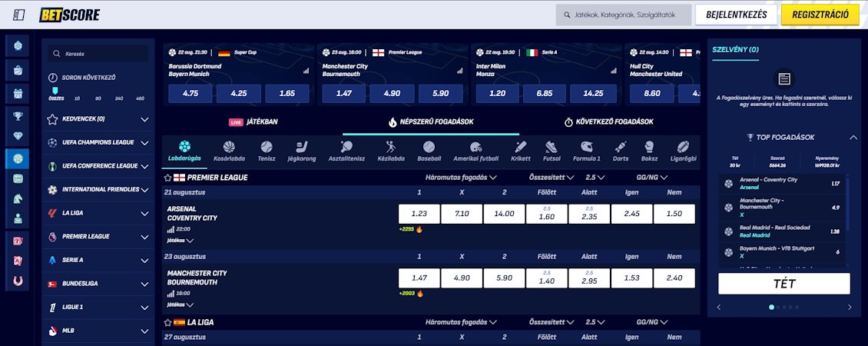This screenshot has height=346, width=868.
Task: Open Premier League Összesített dropdown
Action: 552,178
